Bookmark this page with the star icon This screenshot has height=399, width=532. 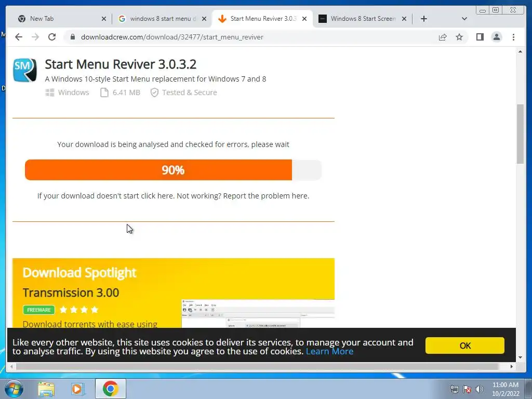point(459,37)
